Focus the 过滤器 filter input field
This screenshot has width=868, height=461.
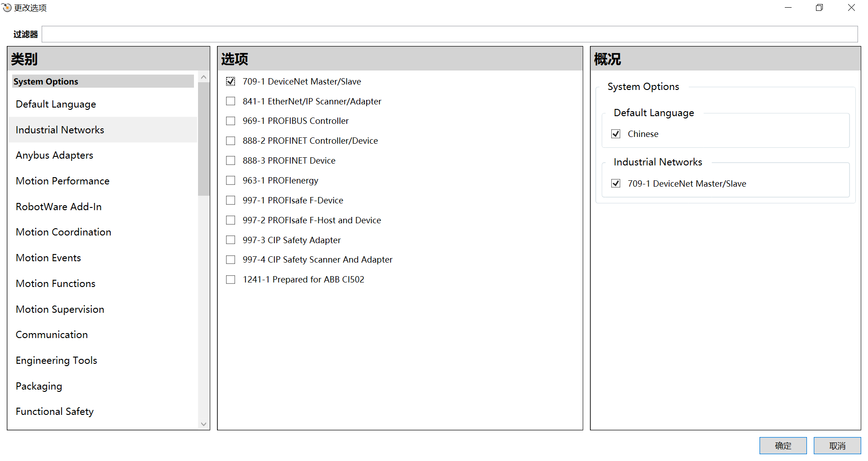point(450,34)
